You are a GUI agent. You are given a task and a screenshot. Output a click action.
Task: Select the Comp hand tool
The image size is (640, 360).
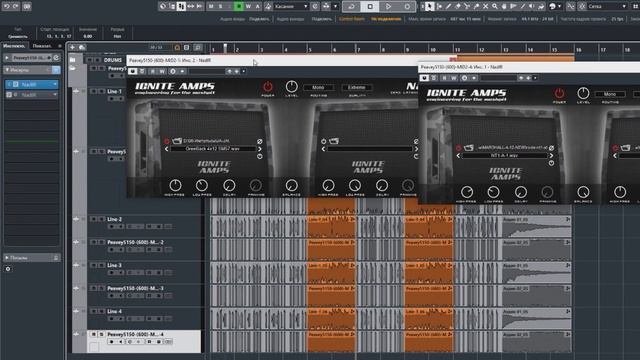point(504,6)
